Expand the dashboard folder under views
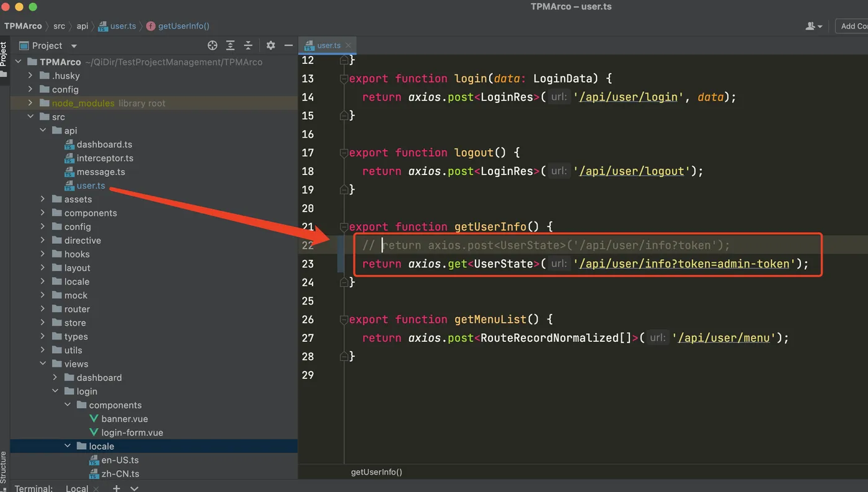868x492 pixels. coord(55,377)
